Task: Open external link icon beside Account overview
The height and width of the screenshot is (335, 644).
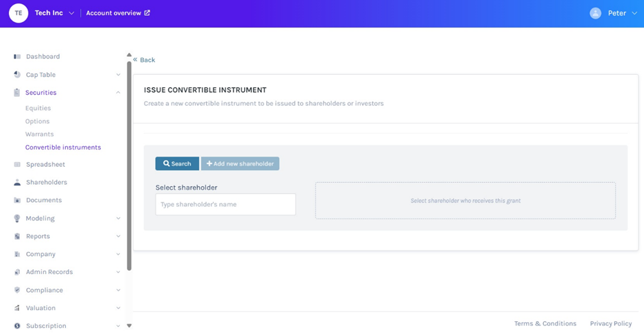Action: coord(147,13)
